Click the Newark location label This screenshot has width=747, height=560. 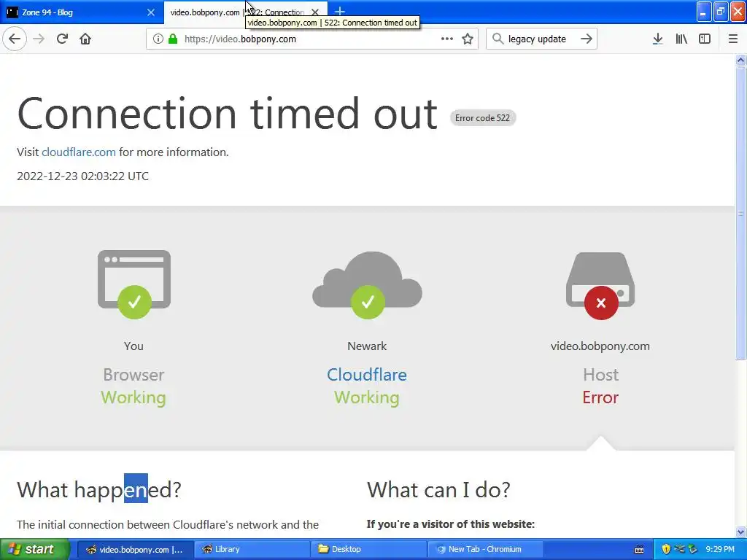pos(367,346)
